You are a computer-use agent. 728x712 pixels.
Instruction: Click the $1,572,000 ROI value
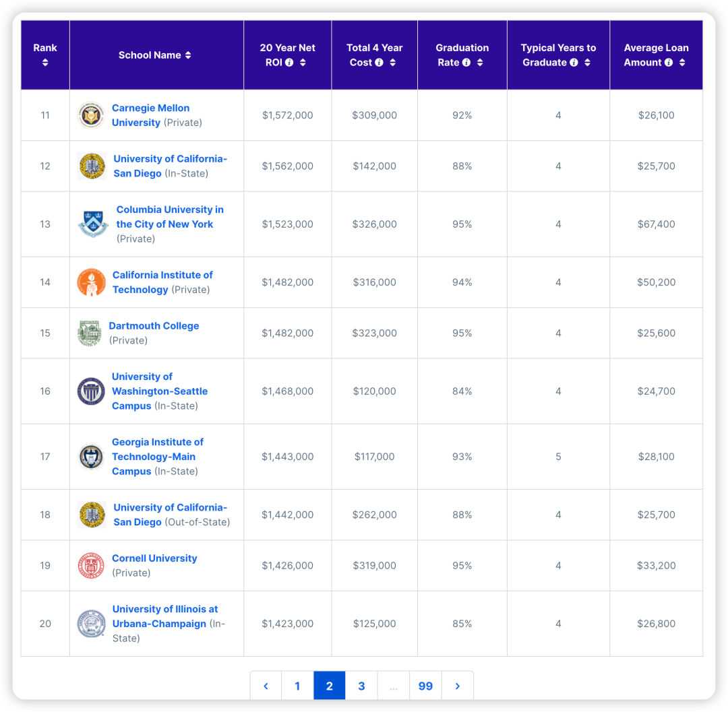click(288, 115)
